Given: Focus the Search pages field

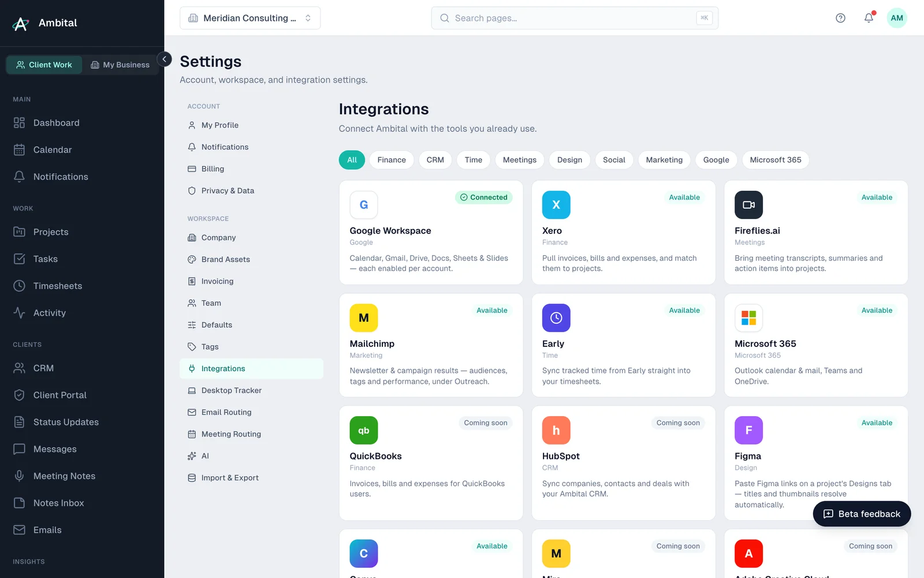Looking at the screenshot, I should click(575, 18).
